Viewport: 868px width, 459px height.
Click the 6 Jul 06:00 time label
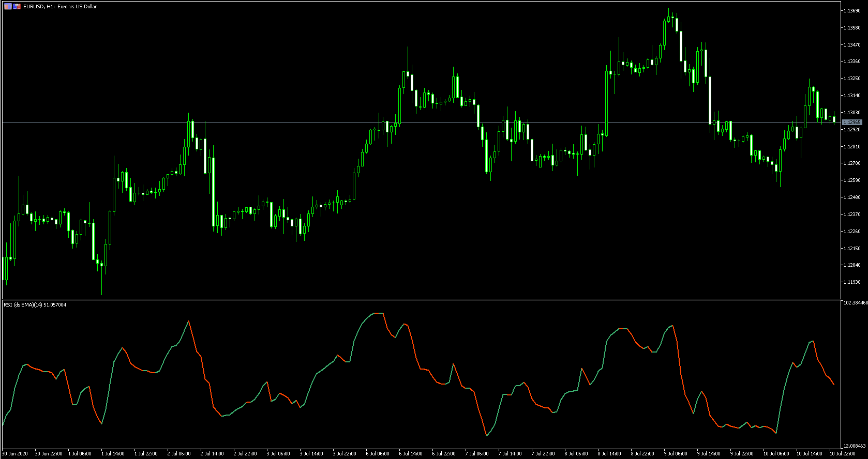378,454
